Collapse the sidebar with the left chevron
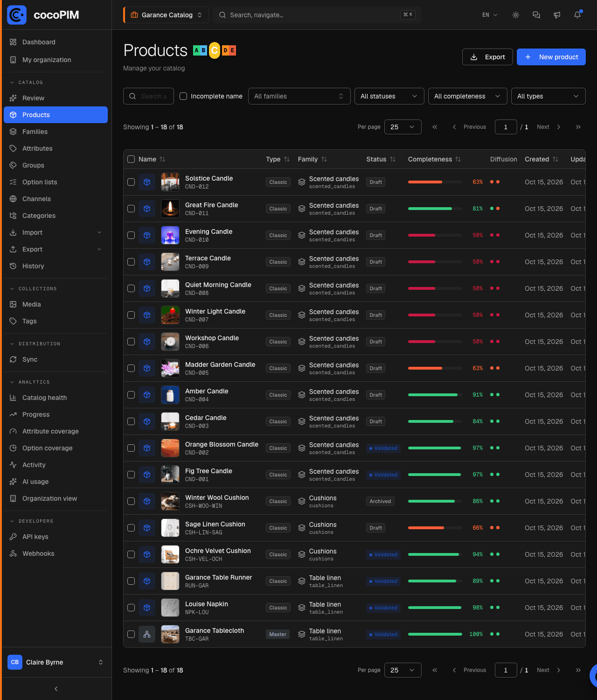The height and width of the screenshot is (700, 597). (56, 689)
